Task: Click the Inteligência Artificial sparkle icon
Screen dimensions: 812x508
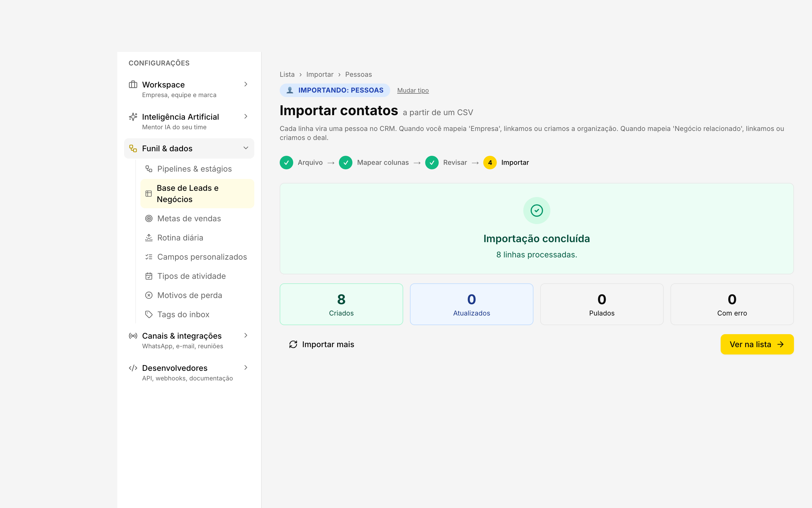Action: coord(133,117)
